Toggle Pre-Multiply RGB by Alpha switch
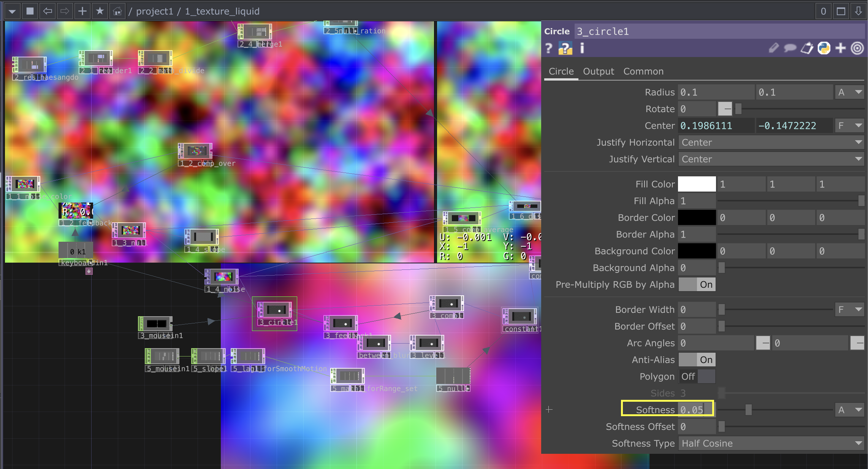Viewport: 868px width, 469px height. [x=697, y=285]
